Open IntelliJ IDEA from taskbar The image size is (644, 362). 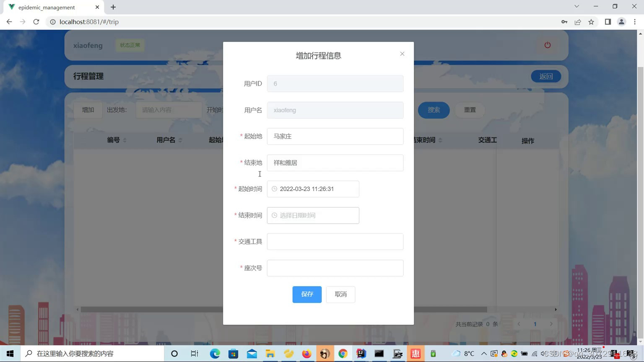361,354
